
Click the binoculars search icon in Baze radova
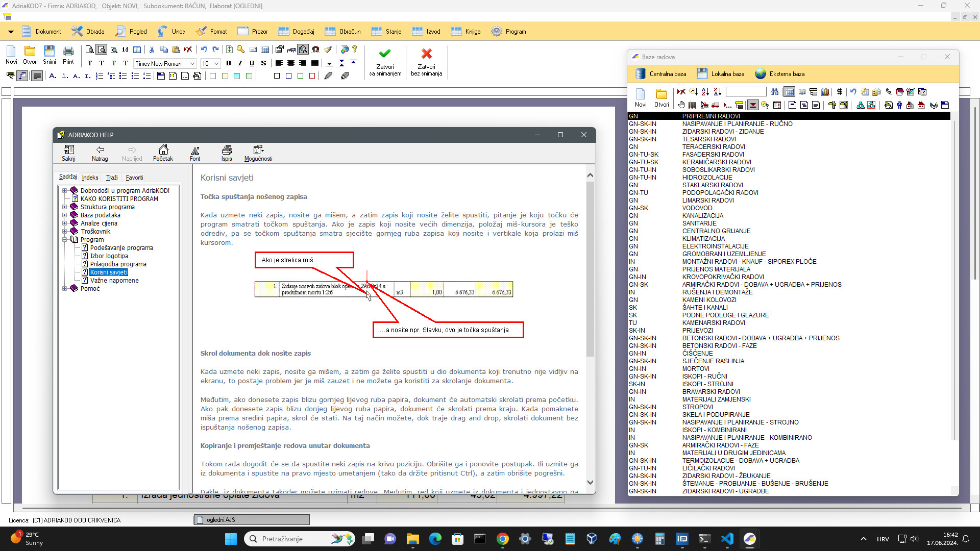click(x=775, y=92)
